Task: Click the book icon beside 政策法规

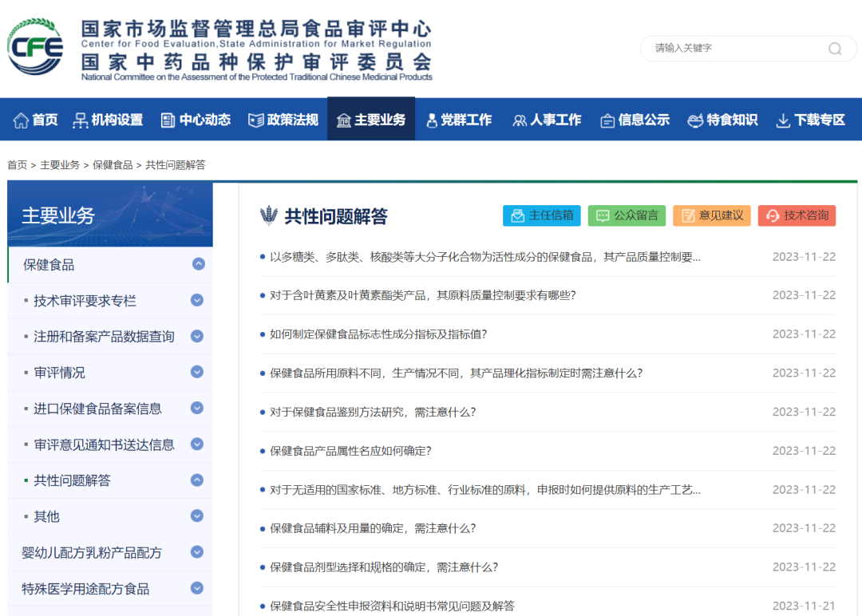Action: click(255, 120)
